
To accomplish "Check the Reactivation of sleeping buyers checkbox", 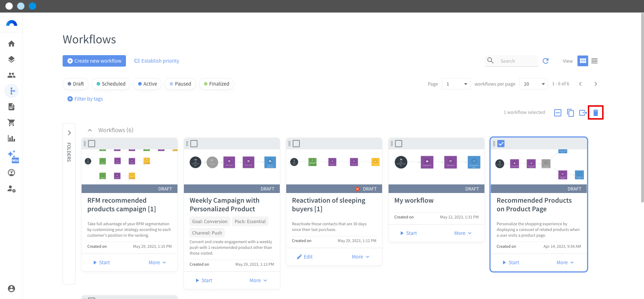I will coord(297,144).
